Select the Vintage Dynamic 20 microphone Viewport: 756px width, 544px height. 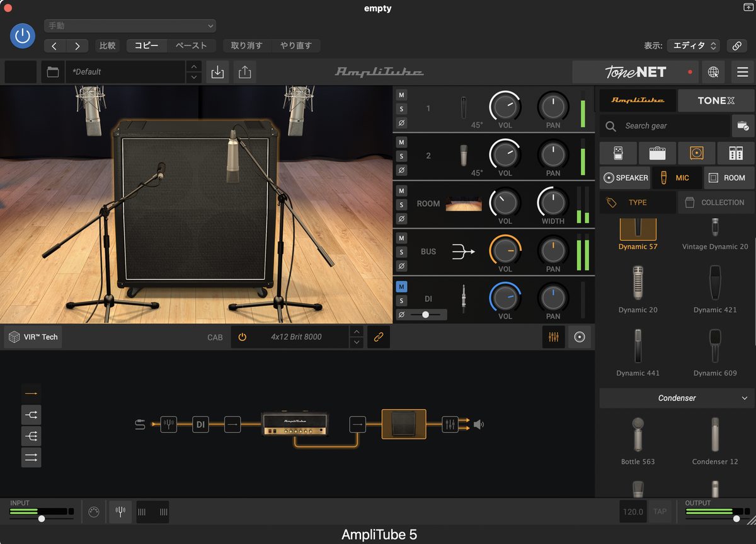715,235
